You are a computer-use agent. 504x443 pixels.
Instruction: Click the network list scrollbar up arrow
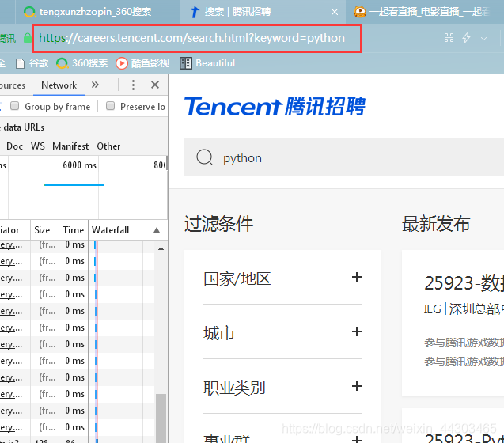point(161,248)
